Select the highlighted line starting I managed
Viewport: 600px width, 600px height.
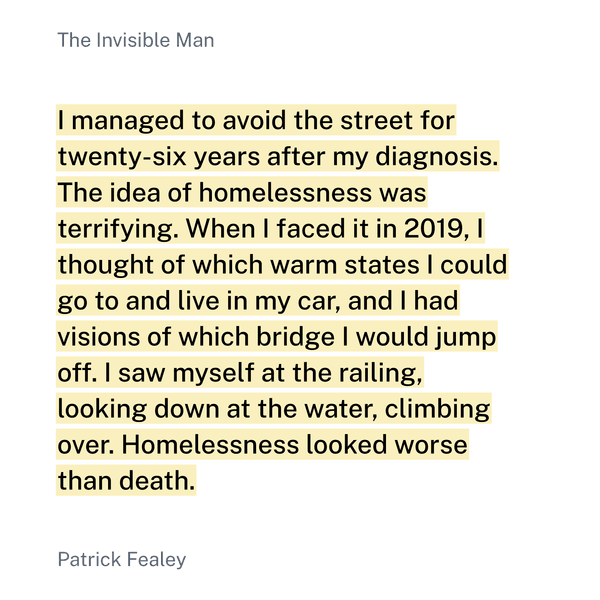coord(256,120)
